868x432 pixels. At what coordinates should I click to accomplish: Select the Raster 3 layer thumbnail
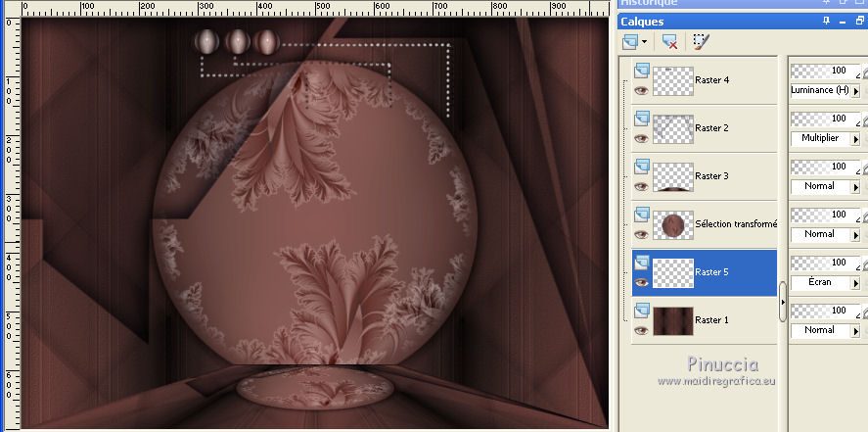tap(673, 176)
